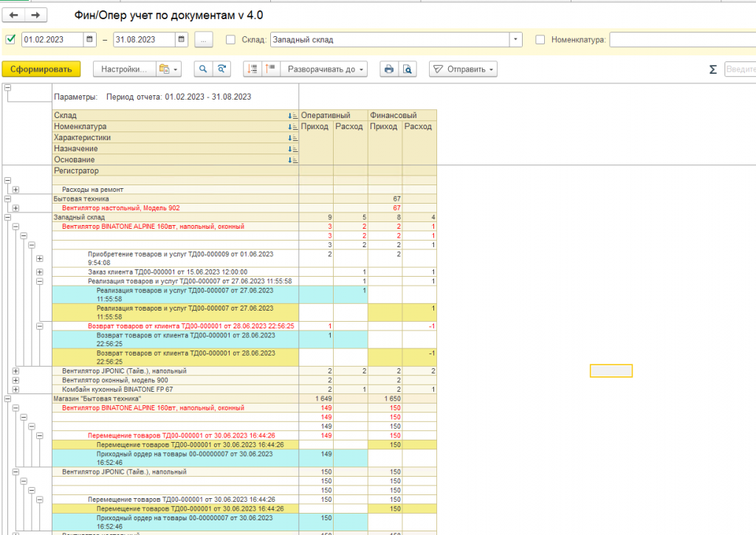Toggle the period checkbox
The height and width of the screenshot is (535, 756).
10,40
